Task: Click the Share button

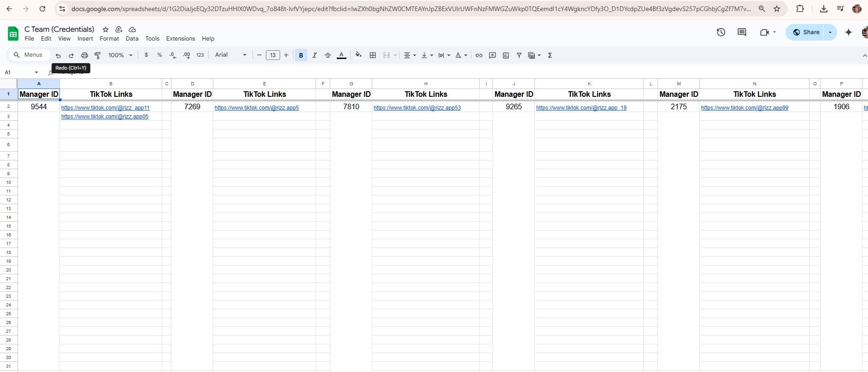Action: 806,32
